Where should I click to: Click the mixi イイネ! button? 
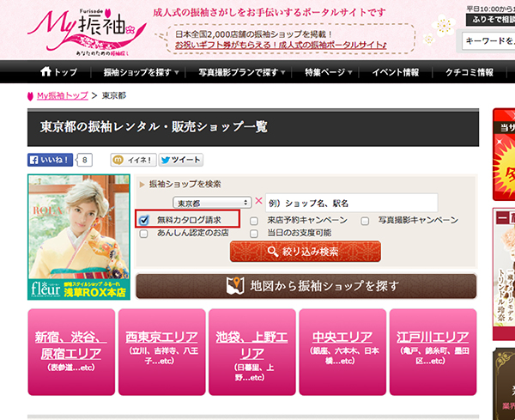pos(133,160)
